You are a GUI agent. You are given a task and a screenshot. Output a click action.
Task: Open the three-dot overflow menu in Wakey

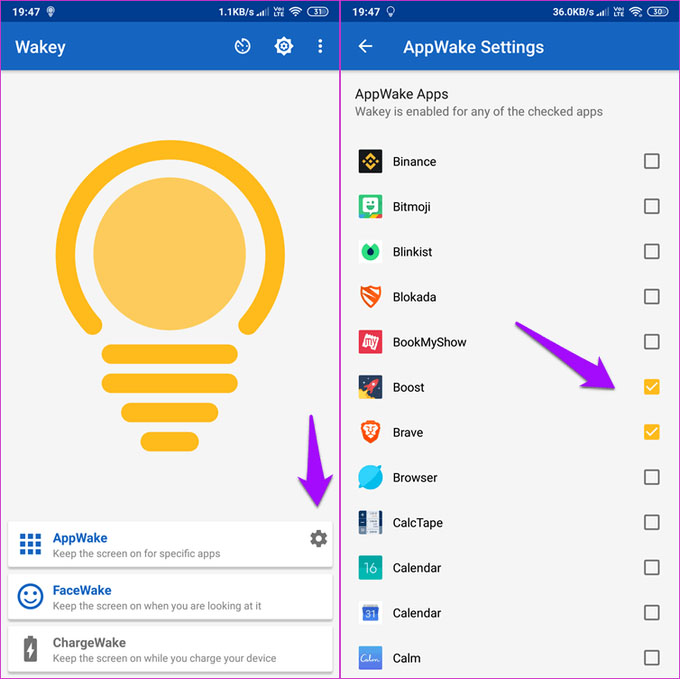coord(320,46)
